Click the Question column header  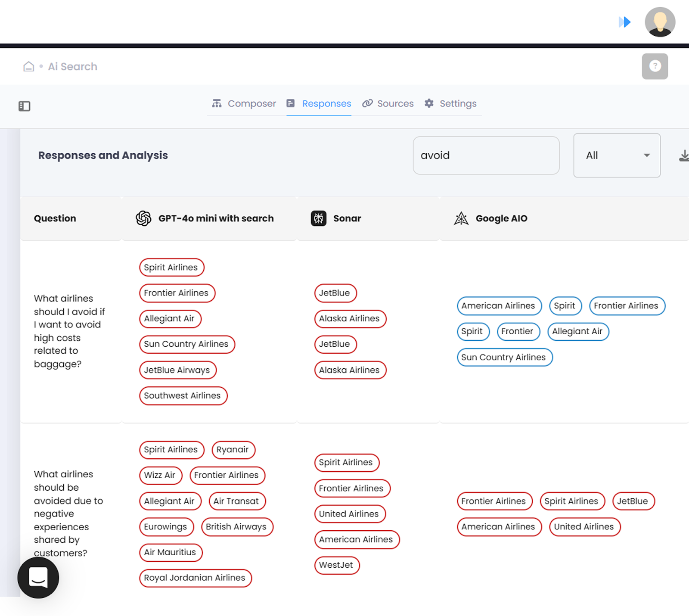(x=55, y=218)
